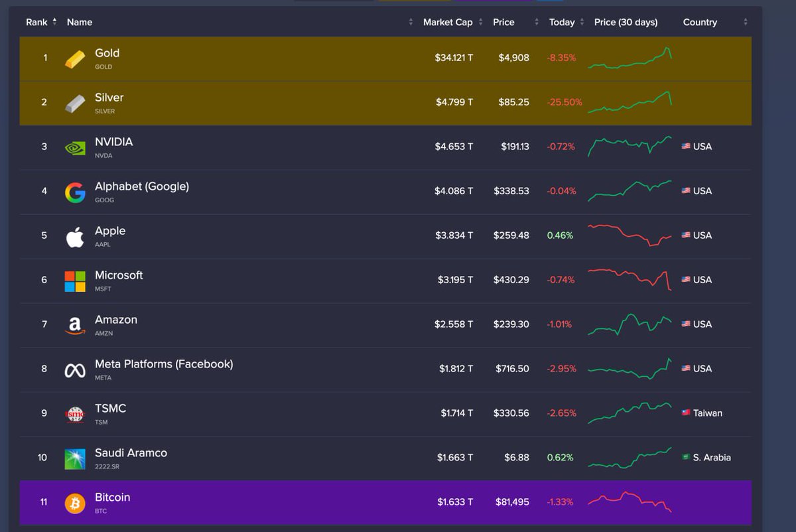Screen dimensions: 796x532
Task: Click the Bitcoin logo icon
Action: 75,503
